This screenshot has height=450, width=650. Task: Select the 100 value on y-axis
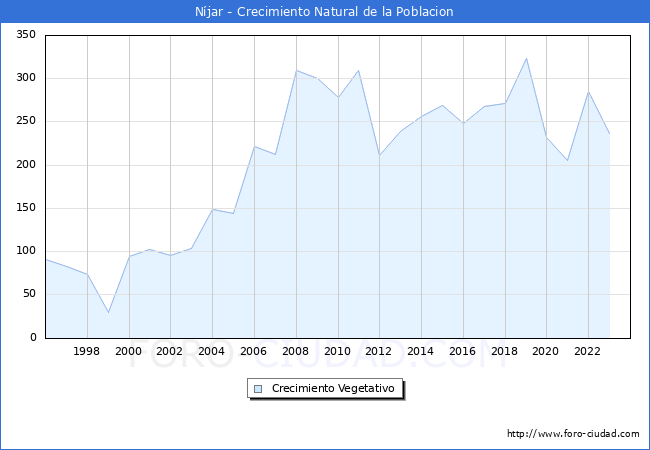point(26,251)
